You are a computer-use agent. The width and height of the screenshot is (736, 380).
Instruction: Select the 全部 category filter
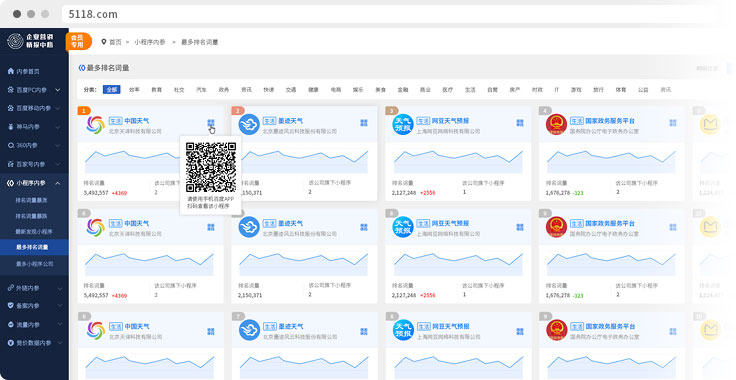[112, 90]
